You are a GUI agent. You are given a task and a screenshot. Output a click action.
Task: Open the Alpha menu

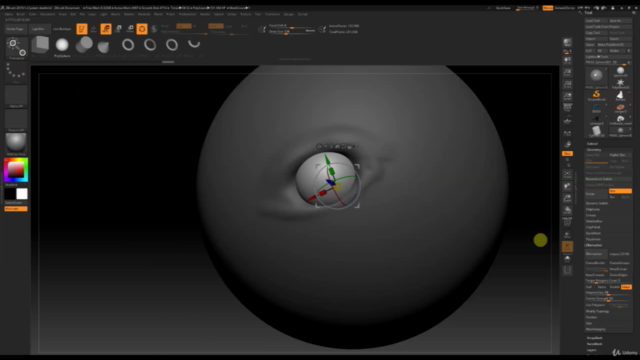pyautogui.click(x=9, y=14)
